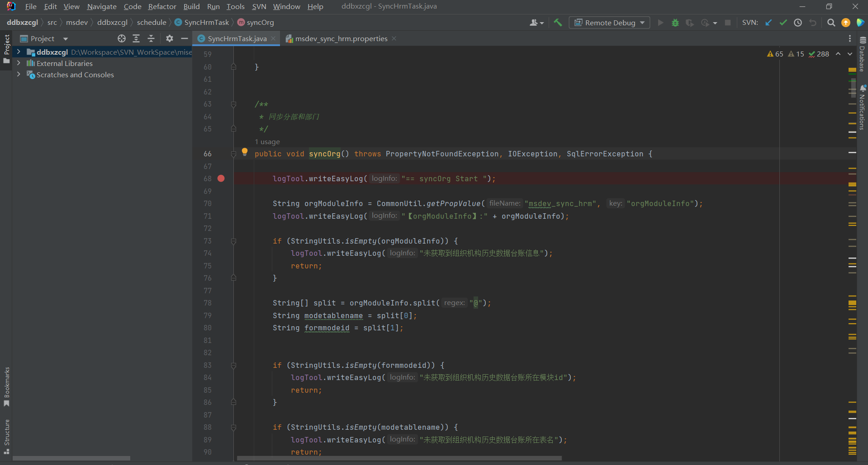Run the build using the hammer icon

[558, 22]
